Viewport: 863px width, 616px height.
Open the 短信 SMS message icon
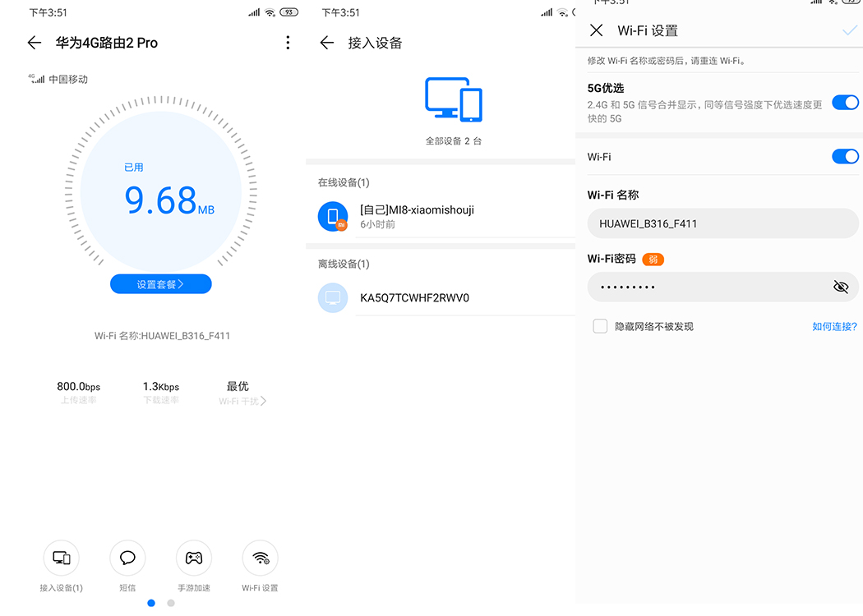pyautogui.click(x=127, y=558)
